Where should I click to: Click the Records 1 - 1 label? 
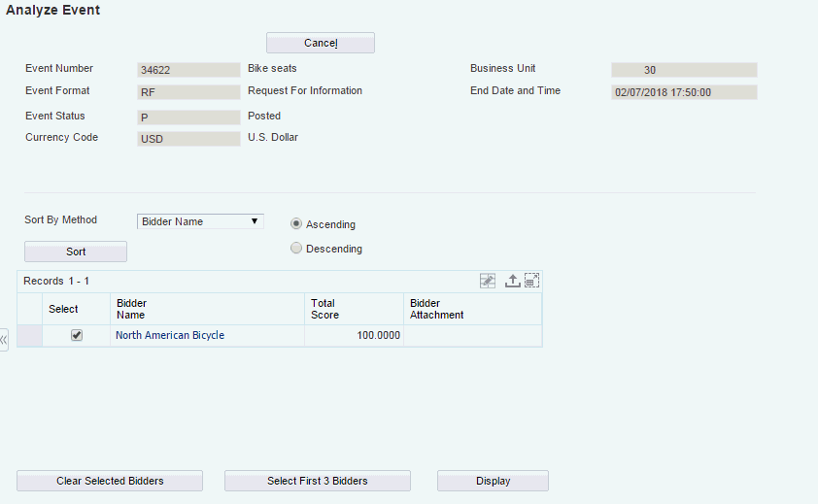pyautogui.click(x=56, y=281)
